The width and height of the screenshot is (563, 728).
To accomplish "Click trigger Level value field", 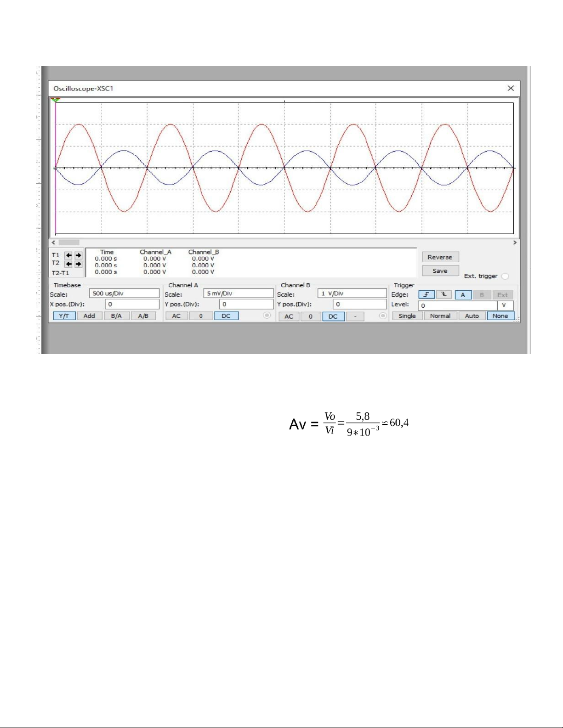I will pyautogui.click(x=457, y=305).
